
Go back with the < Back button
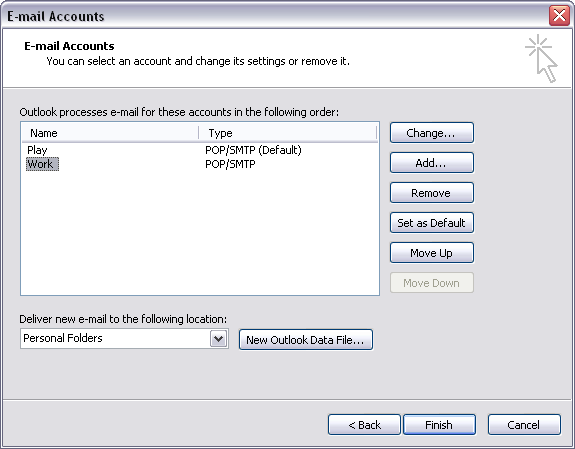(x=364, y=425)
